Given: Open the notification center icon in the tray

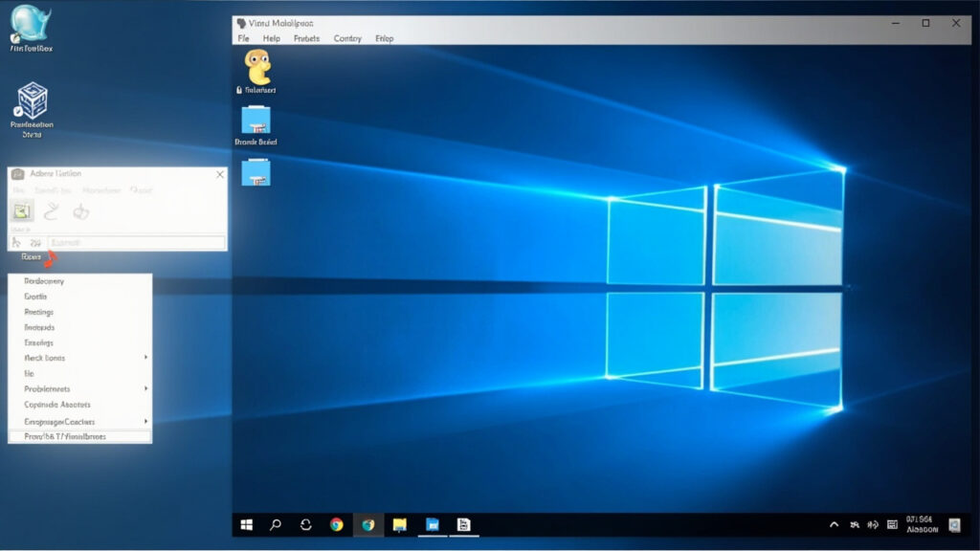Looking at the screenshot, I should (955, 525).
